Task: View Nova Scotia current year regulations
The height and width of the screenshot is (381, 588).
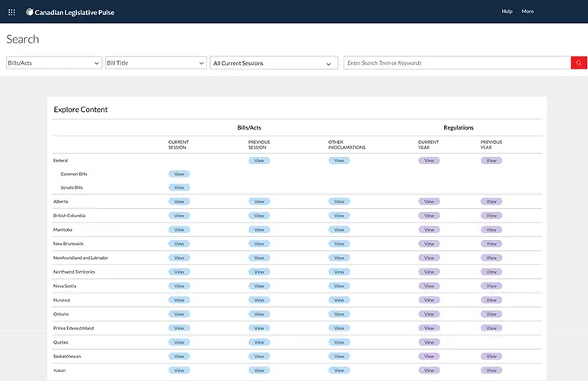Action: click(x=429, y=286)
